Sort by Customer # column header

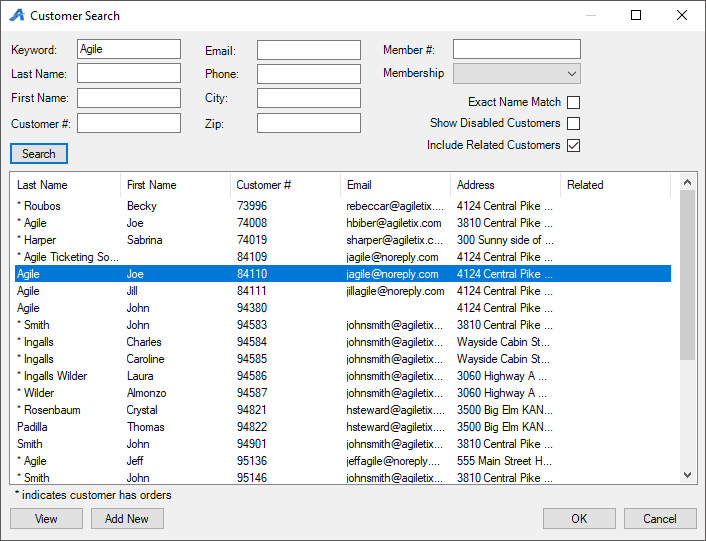click(285, 185)
